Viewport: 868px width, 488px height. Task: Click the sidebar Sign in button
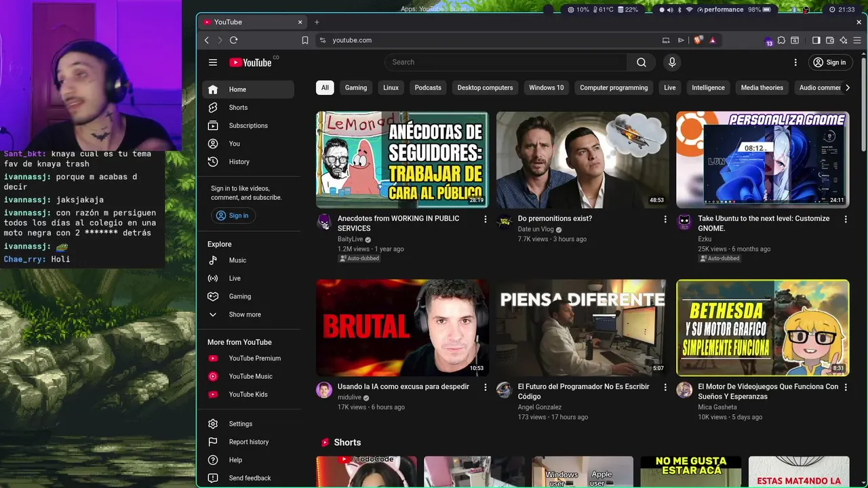point(233,216)
